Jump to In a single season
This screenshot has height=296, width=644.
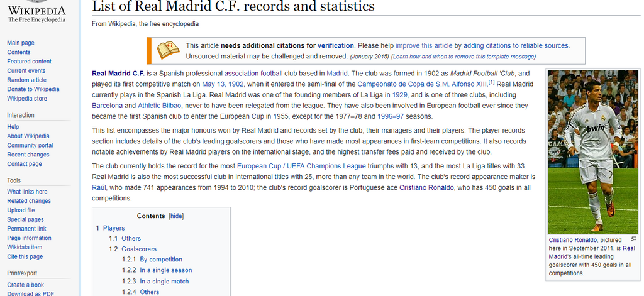coord(166,270)
